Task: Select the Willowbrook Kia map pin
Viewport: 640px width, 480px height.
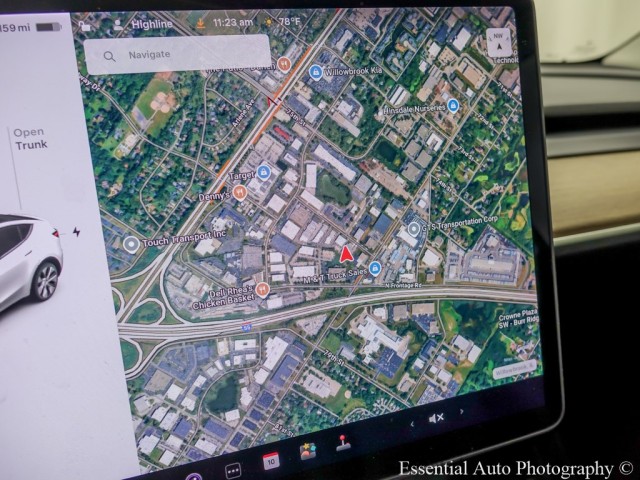Action: click(x=315, y=72)
